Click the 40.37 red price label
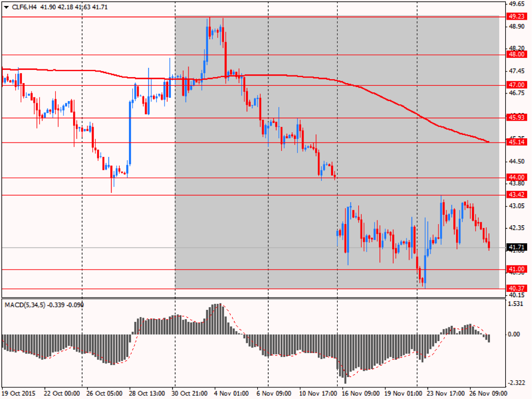Image resolution: width=532 pixels, height=399 pixels. pyautogui.click(x=516, y=289)
